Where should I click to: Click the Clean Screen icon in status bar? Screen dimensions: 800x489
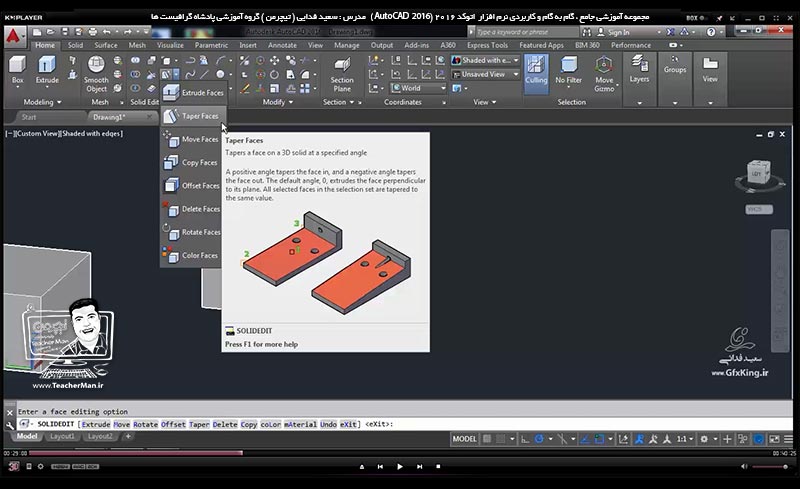[x=774, y=439]
